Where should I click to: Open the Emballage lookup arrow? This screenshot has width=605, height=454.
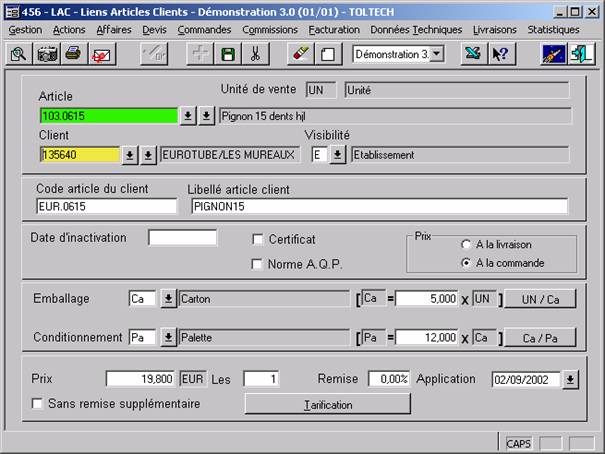tap(169, 299)
